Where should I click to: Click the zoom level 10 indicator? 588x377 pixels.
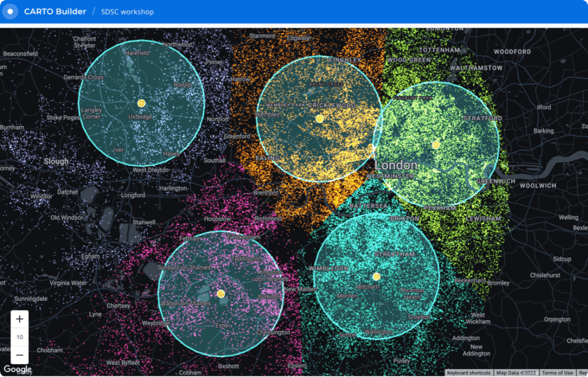point(20,337)
